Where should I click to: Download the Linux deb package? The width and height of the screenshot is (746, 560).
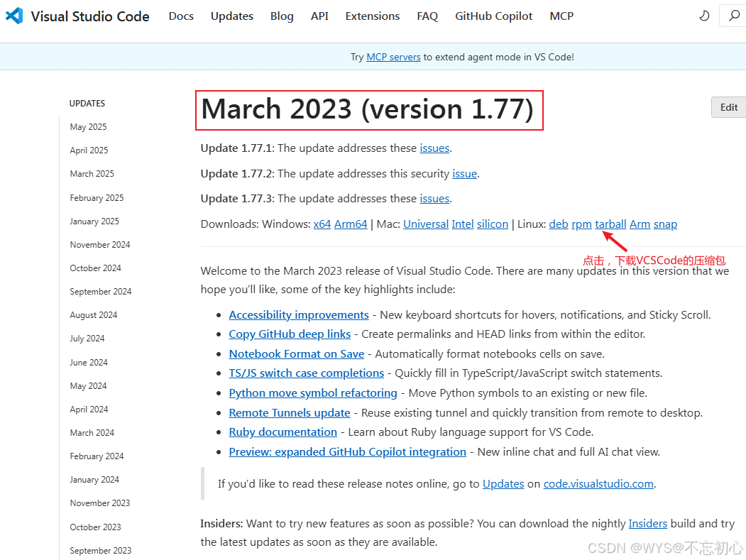click(559, 224)
